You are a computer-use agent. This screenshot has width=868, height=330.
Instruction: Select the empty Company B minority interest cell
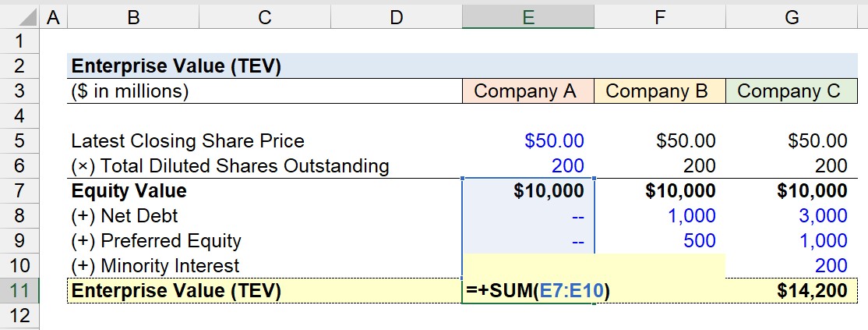pos(660,266)
